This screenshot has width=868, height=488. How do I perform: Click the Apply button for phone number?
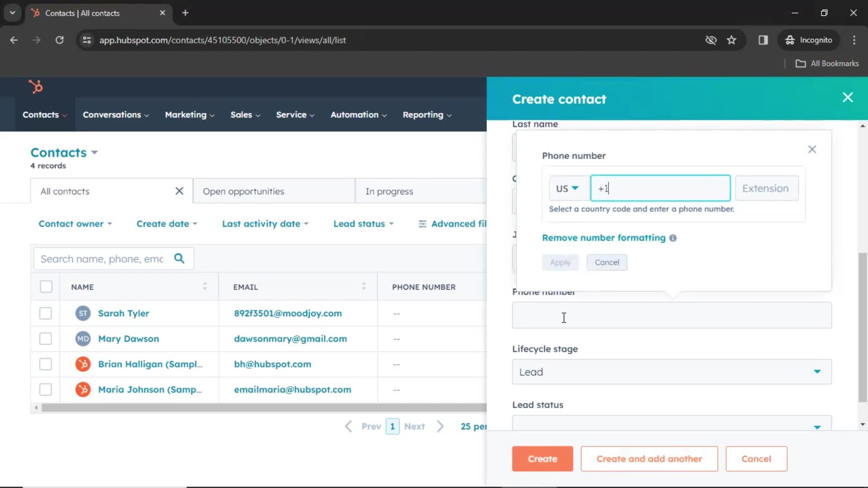tap(561, 262)
